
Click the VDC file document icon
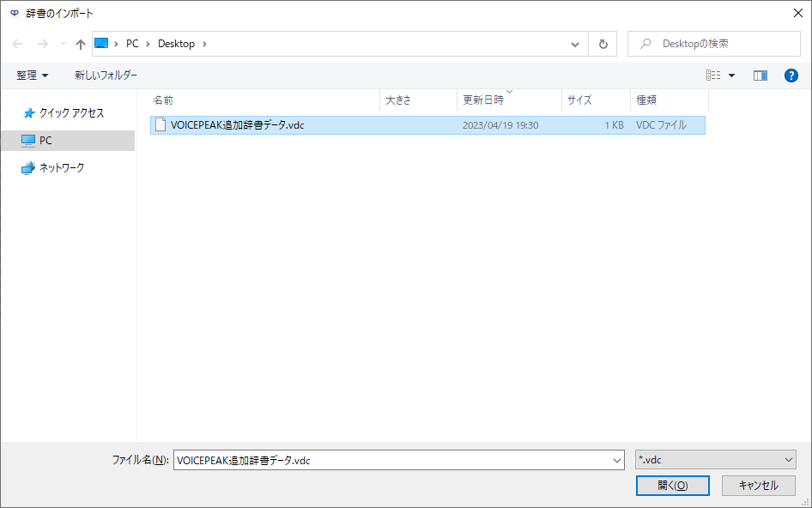coord(161,124)
